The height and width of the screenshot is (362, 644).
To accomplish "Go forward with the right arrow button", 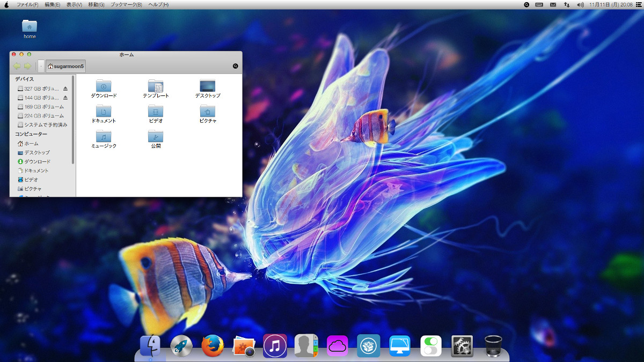I will 27,66.
